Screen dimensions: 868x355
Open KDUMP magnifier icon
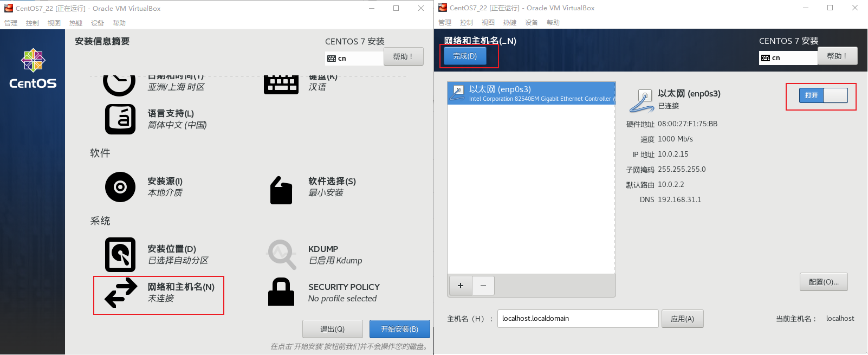[282, 255]
